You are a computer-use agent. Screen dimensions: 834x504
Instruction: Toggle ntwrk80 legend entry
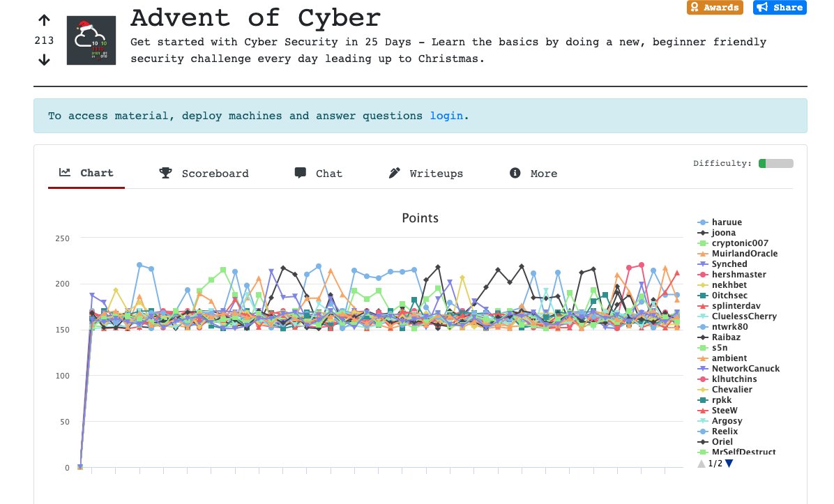[723, 327]
